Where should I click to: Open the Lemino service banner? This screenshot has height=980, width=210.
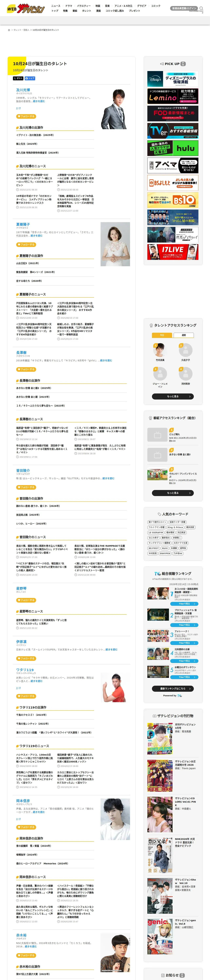point(173,96)
